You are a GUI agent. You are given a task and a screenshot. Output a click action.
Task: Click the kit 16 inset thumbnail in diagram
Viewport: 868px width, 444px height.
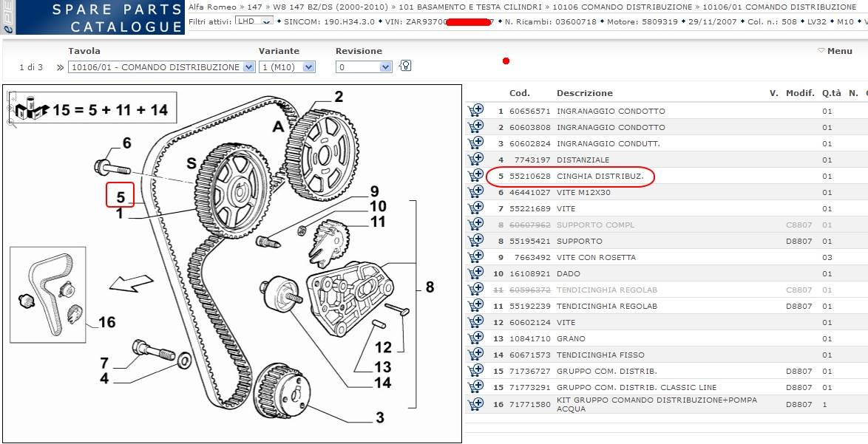click(x=47, y=294)
